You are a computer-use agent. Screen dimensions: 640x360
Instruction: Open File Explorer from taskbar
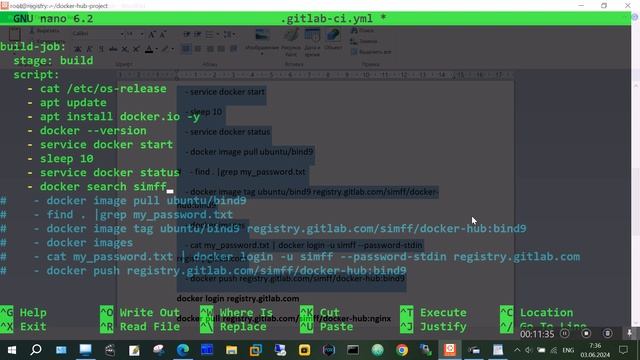[231, 350]
